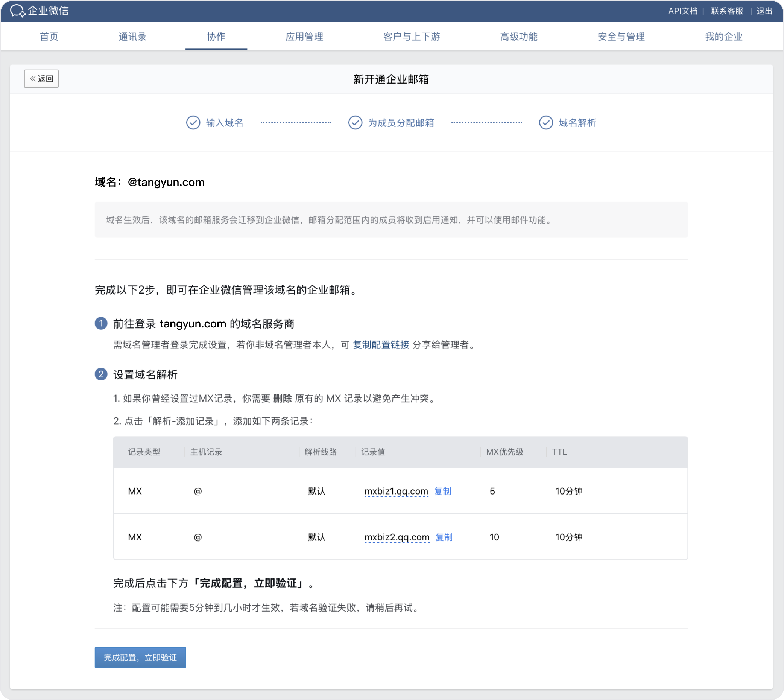
Task: Copy the mxbiz2.qq.com record value
Action: coord(444,537)
